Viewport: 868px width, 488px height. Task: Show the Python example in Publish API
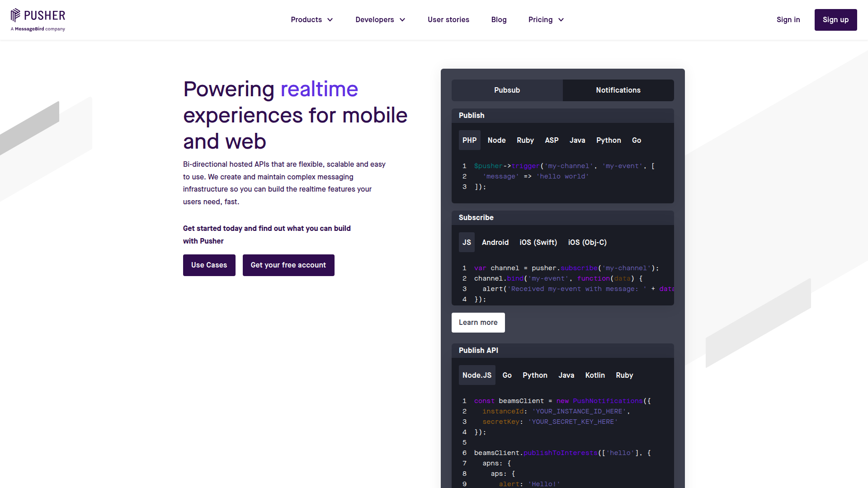(535, 375)
